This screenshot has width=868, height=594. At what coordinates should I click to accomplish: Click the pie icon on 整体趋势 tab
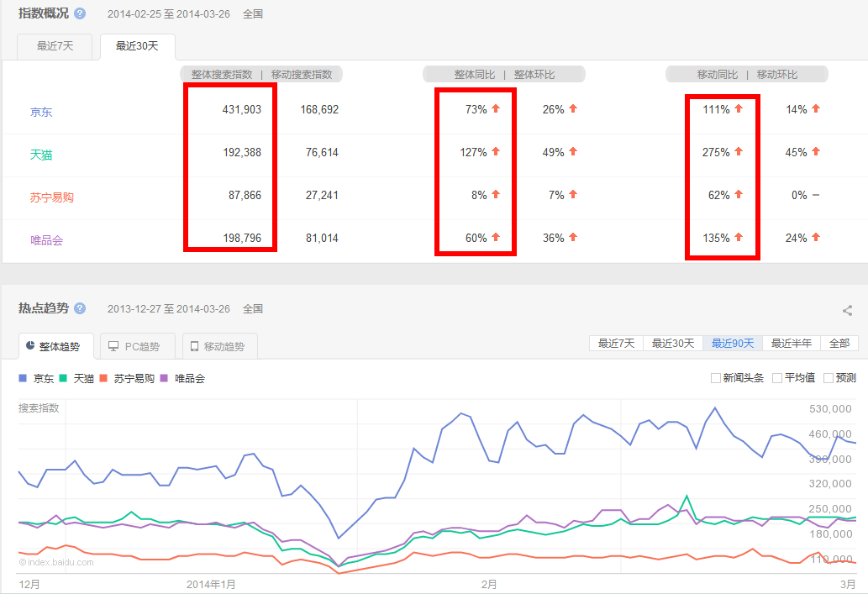29,346
